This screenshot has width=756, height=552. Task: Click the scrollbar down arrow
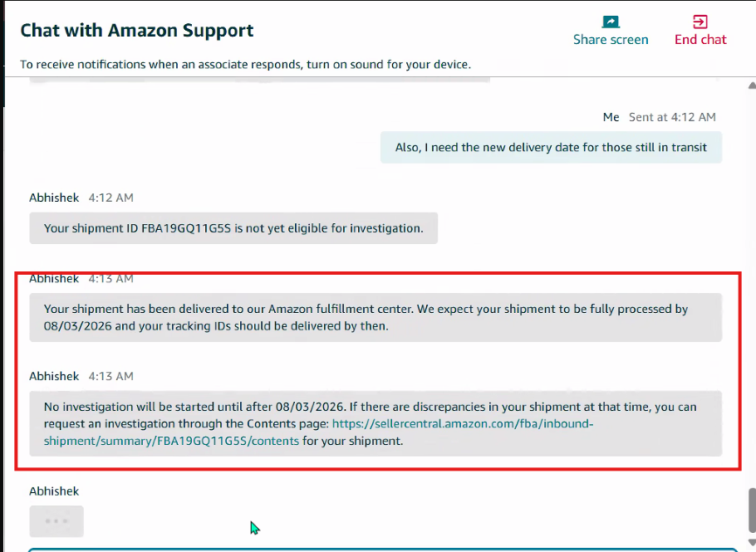pos(752,542)
